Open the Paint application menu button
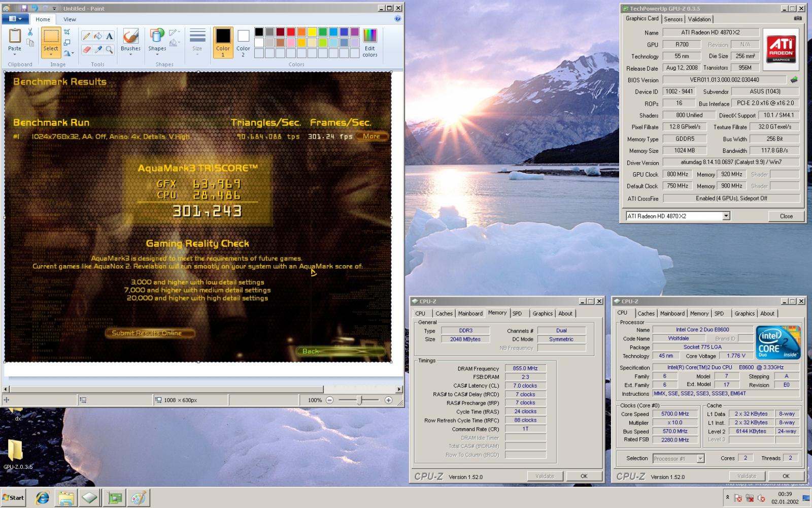The height and width of the screenshot is (508, 812). (x=15, y=19)
